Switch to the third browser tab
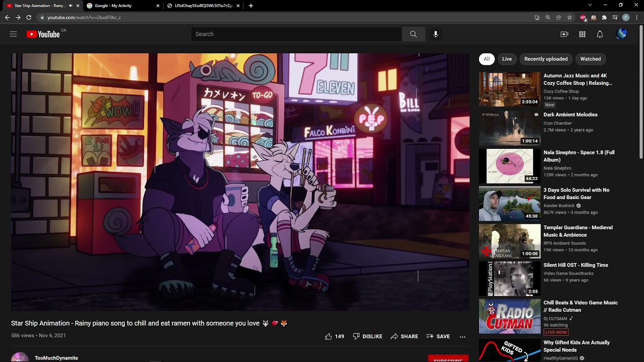This screenshot has width=644, height=362. (204, 6)
